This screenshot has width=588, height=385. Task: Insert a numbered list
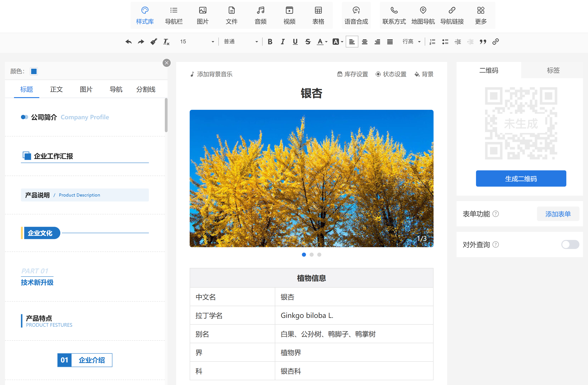click(432, 42)
